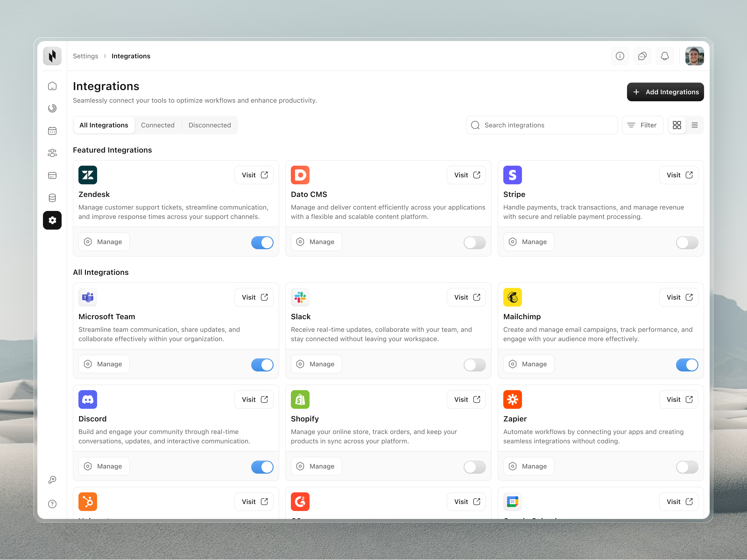Open the activity ring icon in sidebar
Image resolution: width=747 pixels, height=560 pixels.
point(52,108)
